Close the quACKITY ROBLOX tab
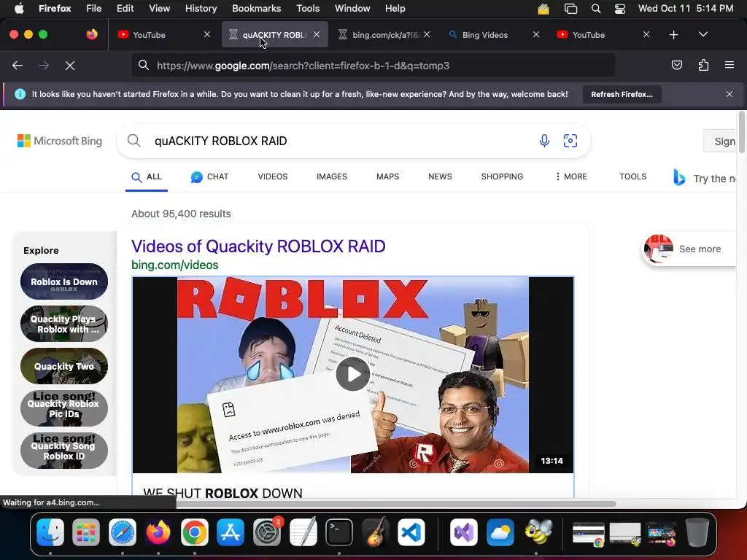Screen dimensions: 747x560 (317, 35)
